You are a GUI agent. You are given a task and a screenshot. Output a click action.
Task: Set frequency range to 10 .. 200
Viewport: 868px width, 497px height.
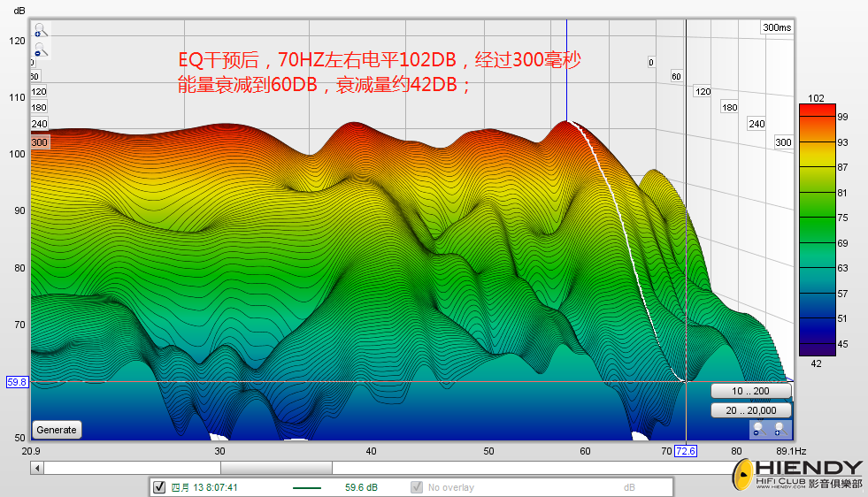point(750,391)
